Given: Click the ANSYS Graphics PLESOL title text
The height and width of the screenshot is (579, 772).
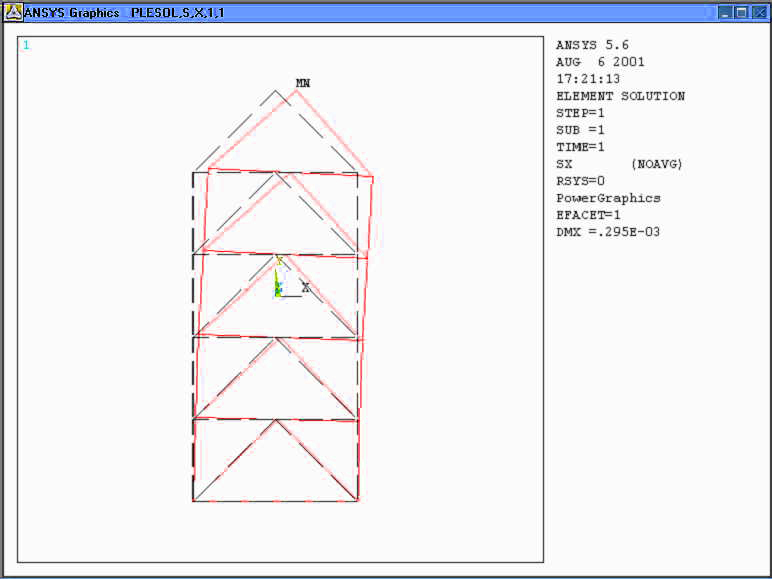Looking at the screenshot, I should point(124,13).
